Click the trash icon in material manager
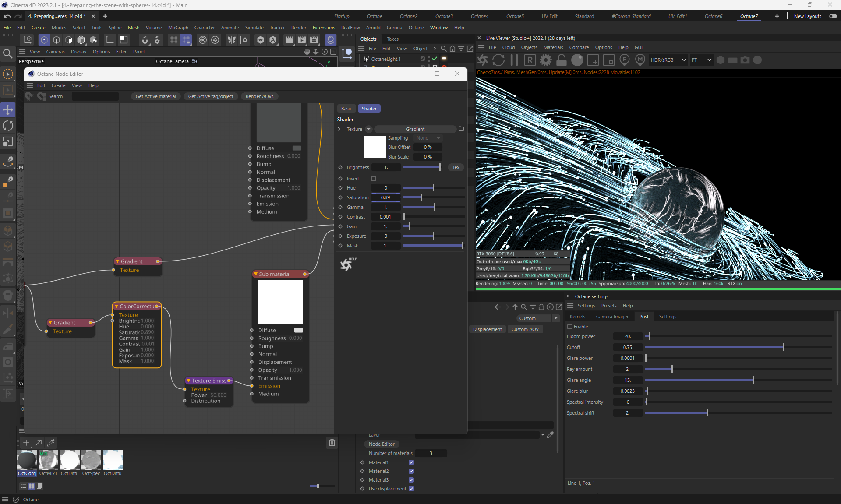The height and width of the screenshot is (504, 841). [x=332, y=443]
